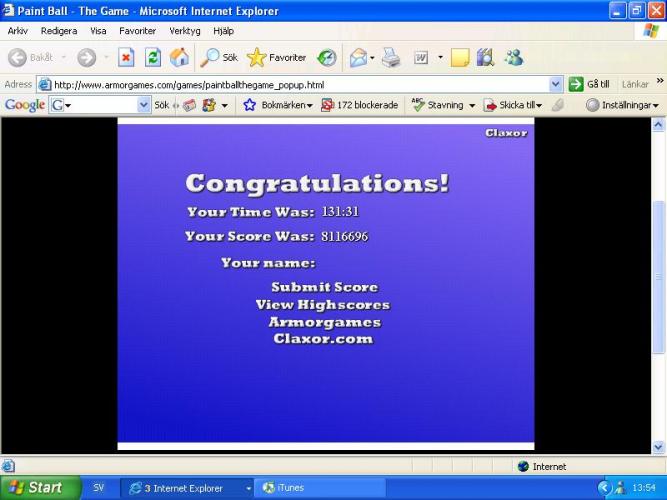
Task: Open the History toolbar icon
Action: [327, 58]
